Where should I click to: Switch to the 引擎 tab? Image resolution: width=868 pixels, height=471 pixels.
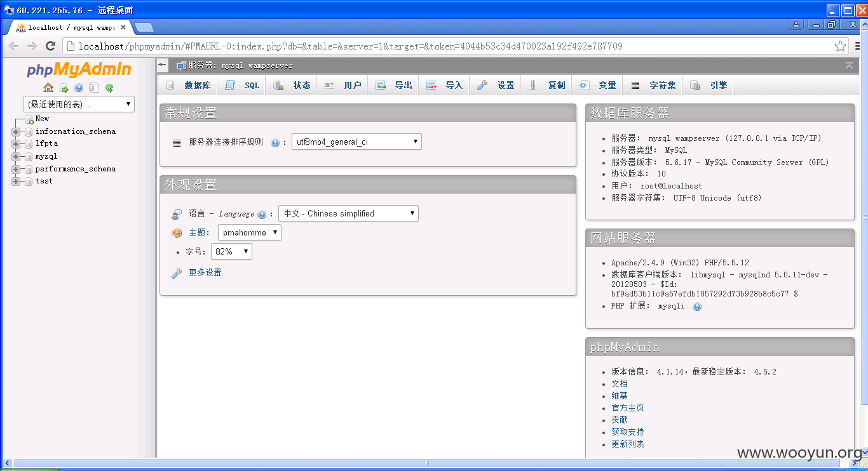(x=708, y=85)
